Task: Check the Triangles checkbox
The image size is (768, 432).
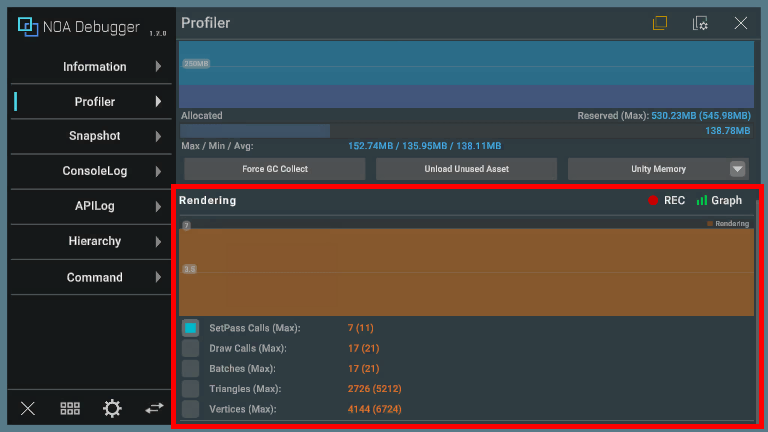Action: coord(190,388)
